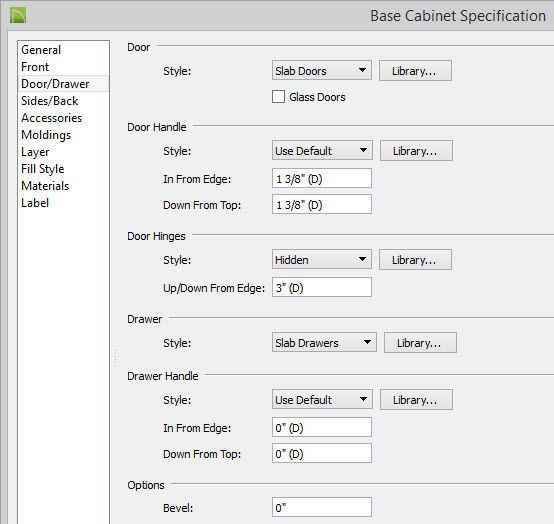Select the Moldings panel
Screen dimensions: 554x524
(x=46, y=135)
